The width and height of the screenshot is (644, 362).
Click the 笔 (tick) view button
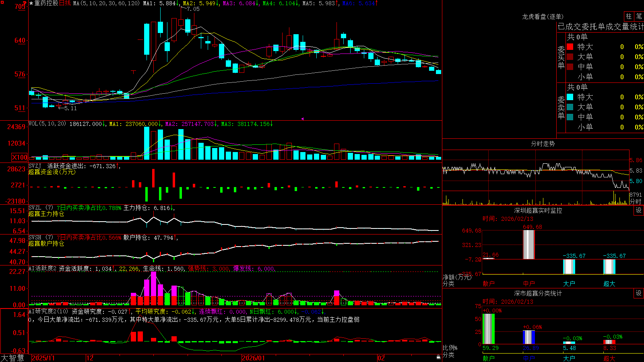pyautogui.click(x=639, y=16)
